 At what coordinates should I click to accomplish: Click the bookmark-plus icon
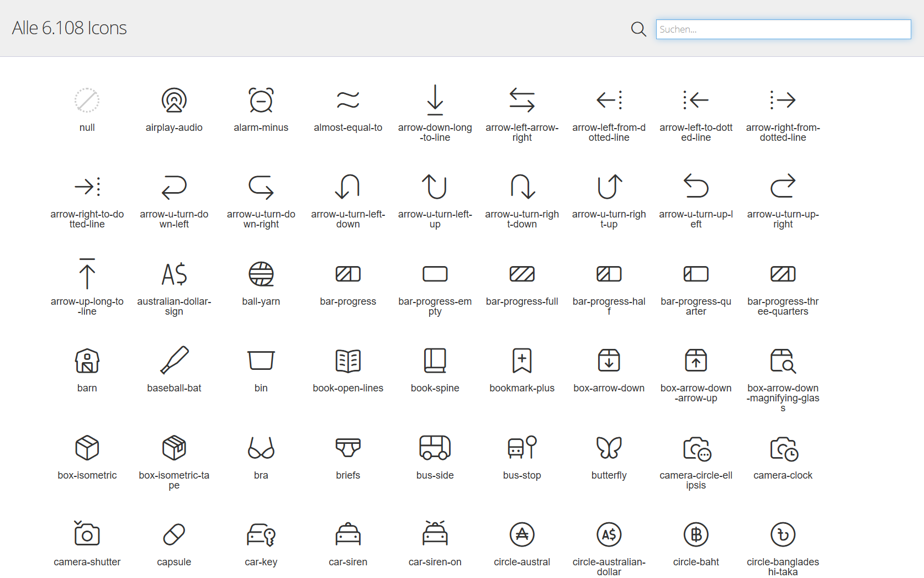[522, 361]
